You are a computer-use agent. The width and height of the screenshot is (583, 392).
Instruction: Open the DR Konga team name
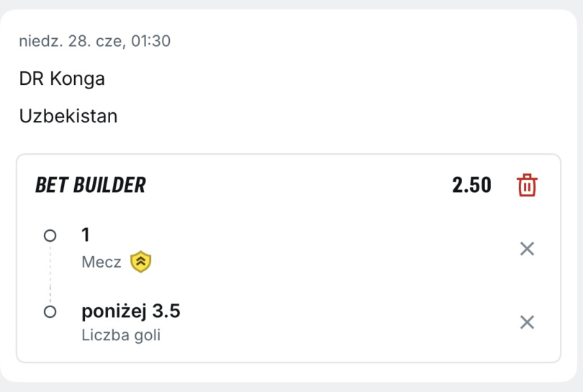click(62, 79)
